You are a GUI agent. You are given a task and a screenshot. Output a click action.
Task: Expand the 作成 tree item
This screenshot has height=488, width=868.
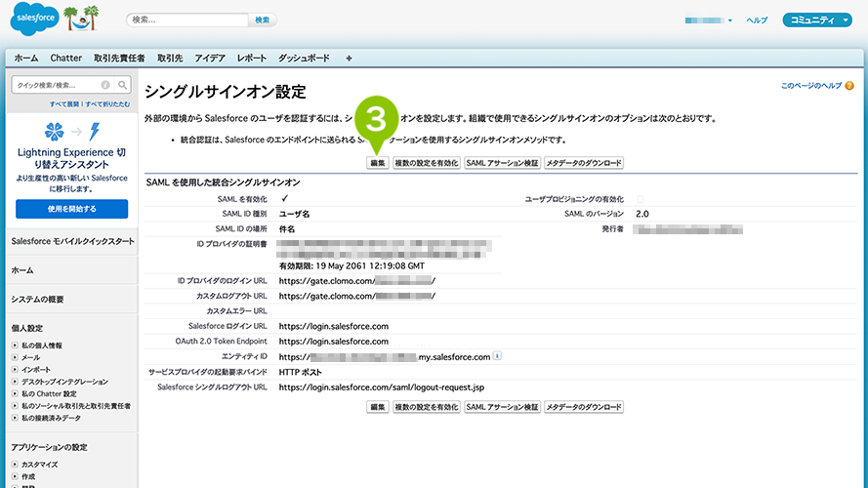coord(15,477)
